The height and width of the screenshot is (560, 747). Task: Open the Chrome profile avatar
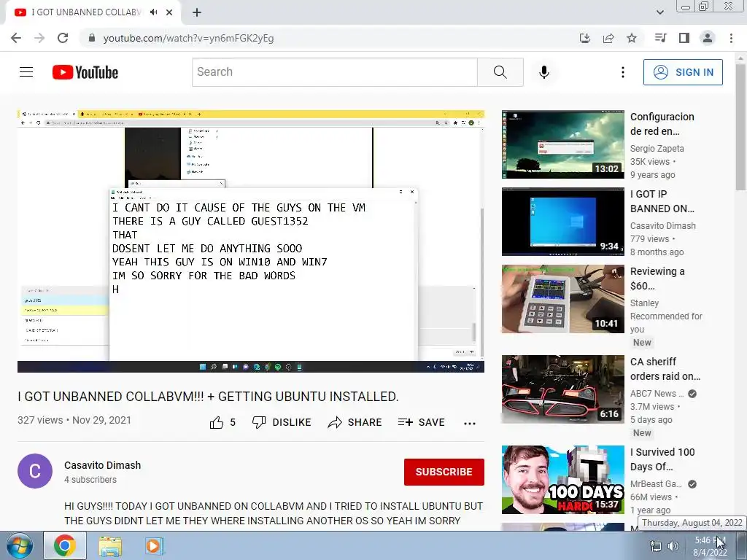click(x=708, y=38)
